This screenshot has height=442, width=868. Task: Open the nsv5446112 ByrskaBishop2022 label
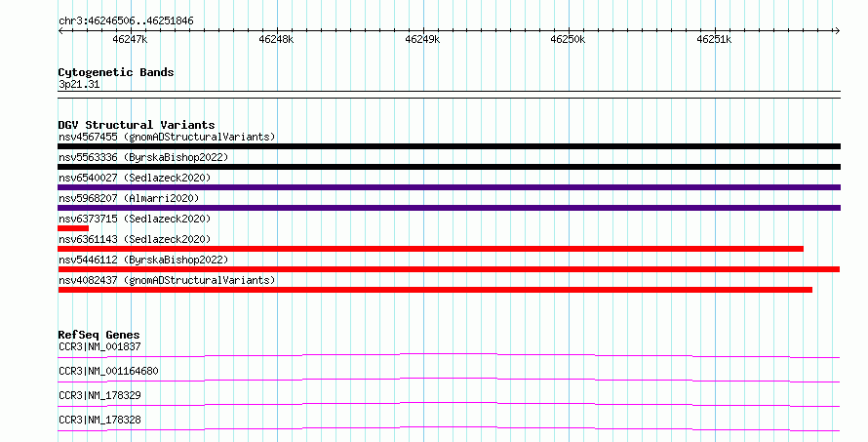coord(143,260)
